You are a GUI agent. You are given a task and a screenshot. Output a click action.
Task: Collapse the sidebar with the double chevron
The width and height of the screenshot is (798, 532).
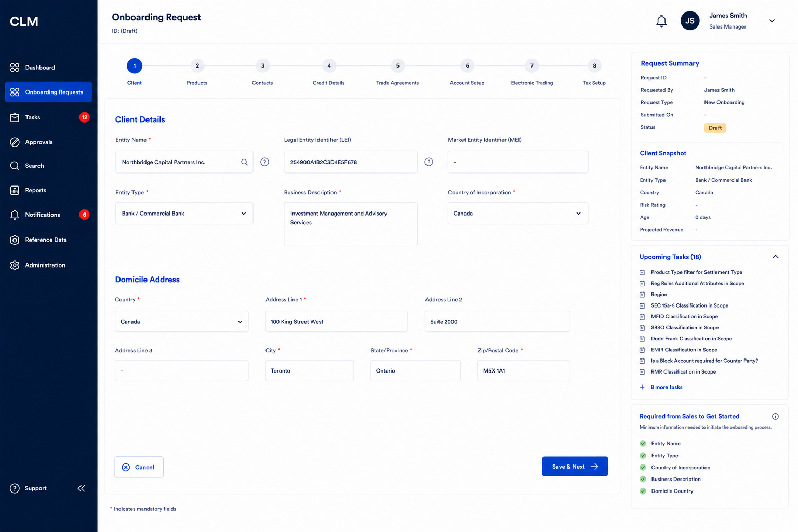81,488
